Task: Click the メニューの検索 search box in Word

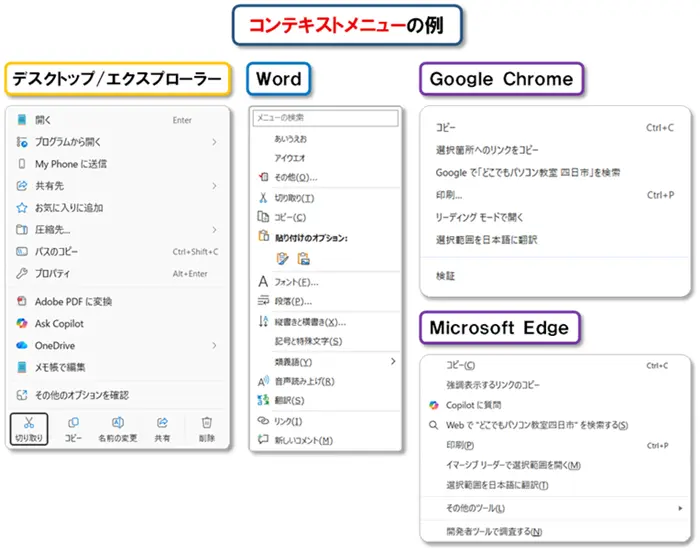Action: click(324, 118)
